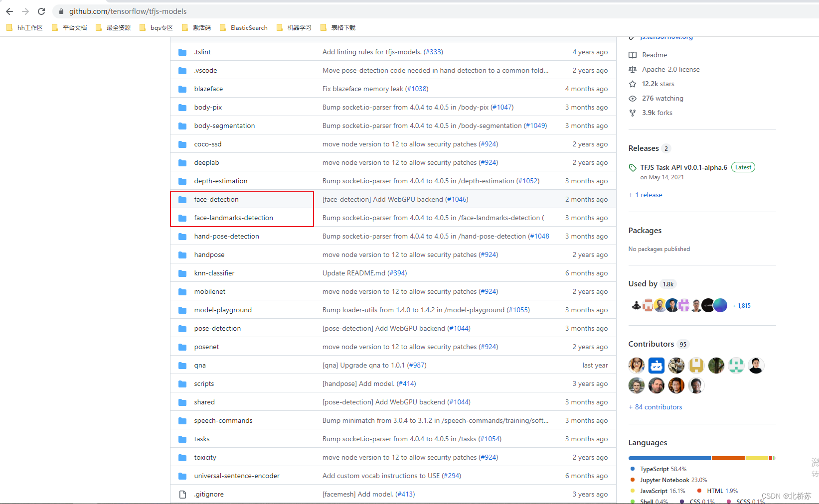Open the hh工作区 bookmark folder
This screenshot has height=504, width=819.
24,27
